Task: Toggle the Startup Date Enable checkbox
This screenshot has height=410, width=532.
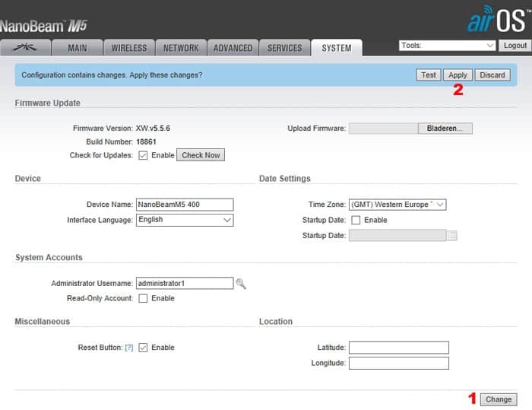Action: click(356, 220)
